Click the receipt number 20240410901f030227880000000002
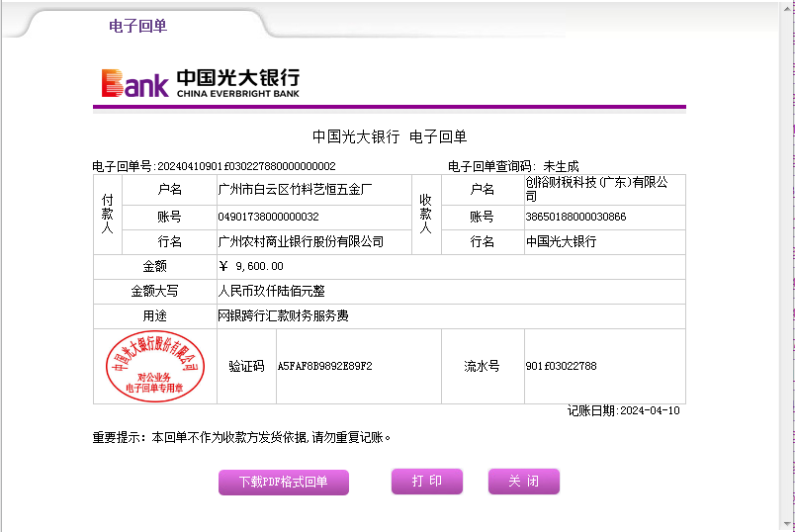This screenshot has width=795, height=532. coord(246,166)
